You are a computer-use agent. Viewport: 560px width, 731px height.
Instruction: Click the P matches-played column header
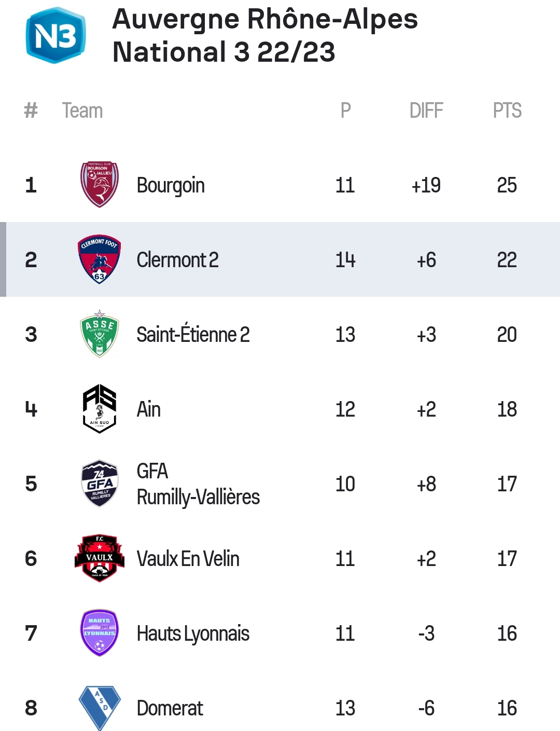(345, 111)
